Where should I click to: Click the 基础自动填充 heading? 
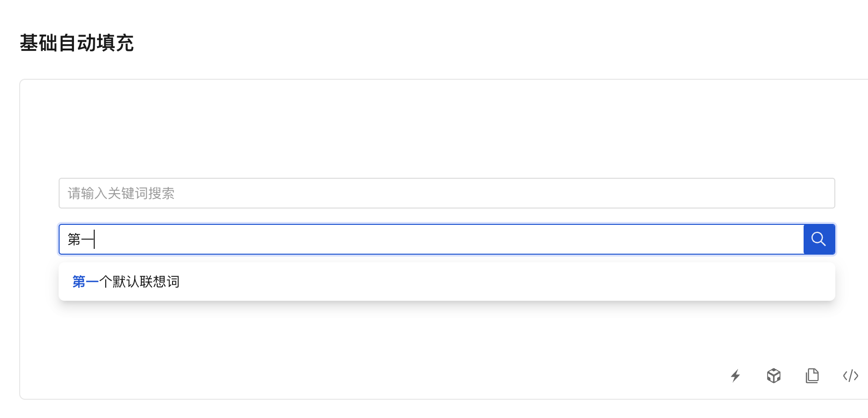pos(76,43)
